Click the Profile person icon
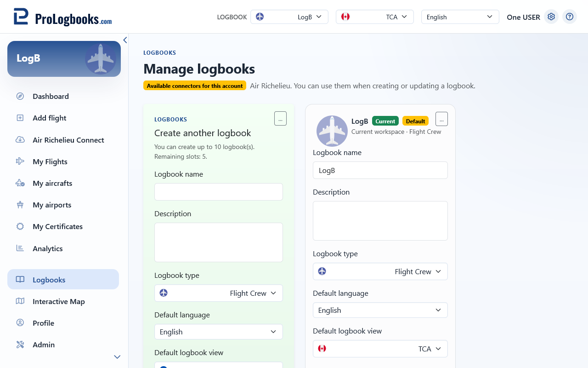588x368 pixels. [20, 323]
